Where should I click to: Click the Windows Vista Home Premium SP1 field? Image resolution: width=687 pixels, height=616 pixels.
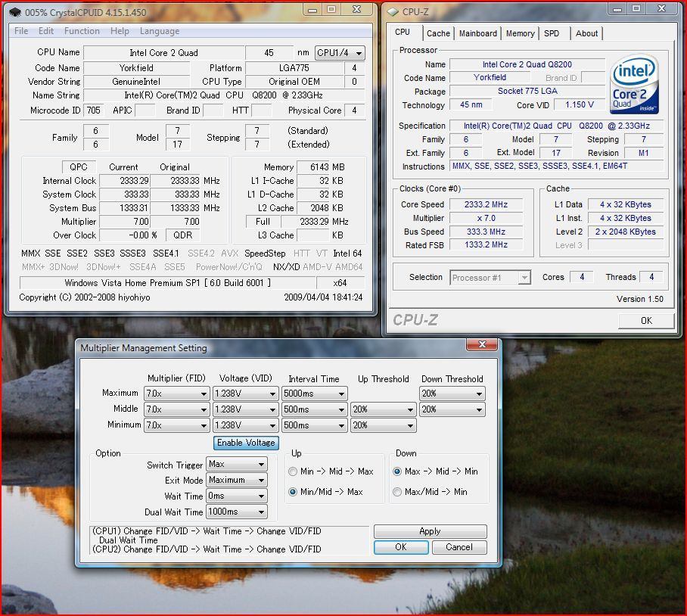point(168,283)
